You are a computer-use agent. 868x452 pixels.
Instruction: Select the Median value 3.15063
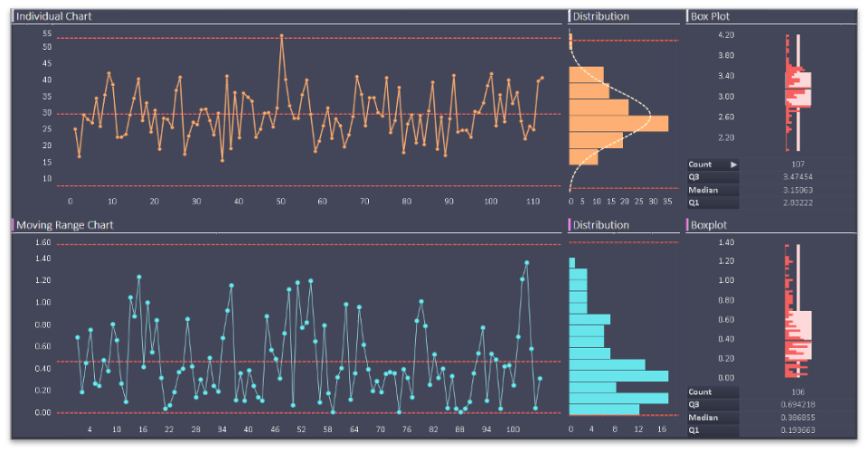pyautogui.click(x=797, y=190)
